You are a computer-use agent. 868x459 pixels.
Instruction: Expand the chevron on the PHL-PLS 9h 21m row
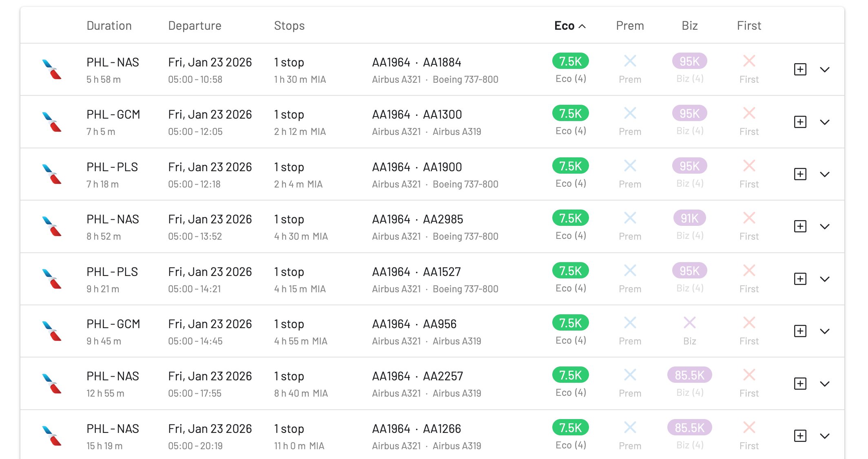point(825,279)
